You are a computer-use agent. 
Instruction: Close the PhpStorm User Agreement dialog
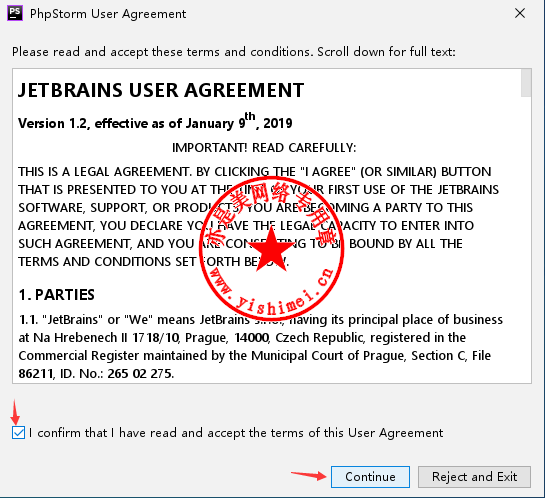coord(520,14)
